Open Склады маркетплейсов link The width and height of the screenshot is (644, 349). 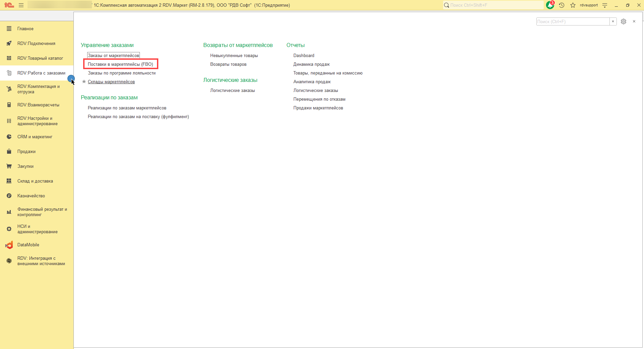pos(111,82)
